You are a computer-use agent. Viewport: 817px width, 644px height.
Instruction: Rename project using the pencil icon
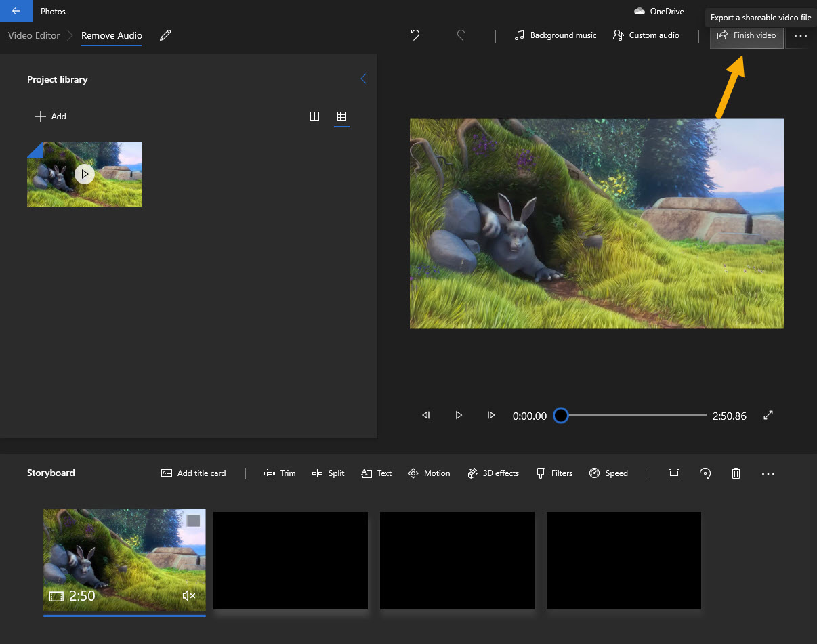[165, 35]
